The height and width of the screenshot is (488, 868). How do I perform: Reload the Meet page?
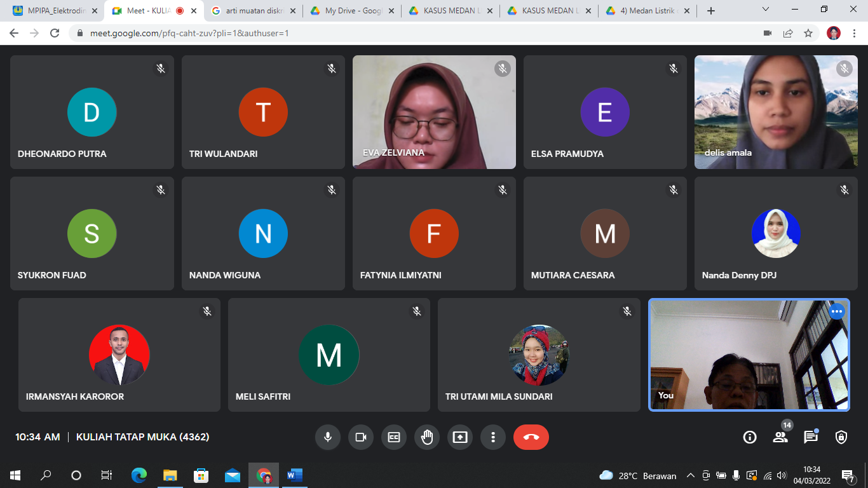(55, 33)
